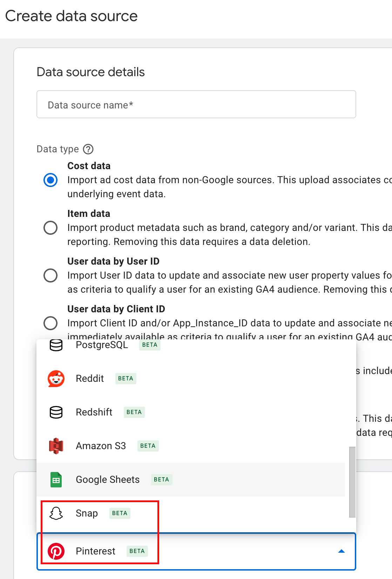
Task: Select Reddit in the source dropdown
Action: [x=90, y=379]
